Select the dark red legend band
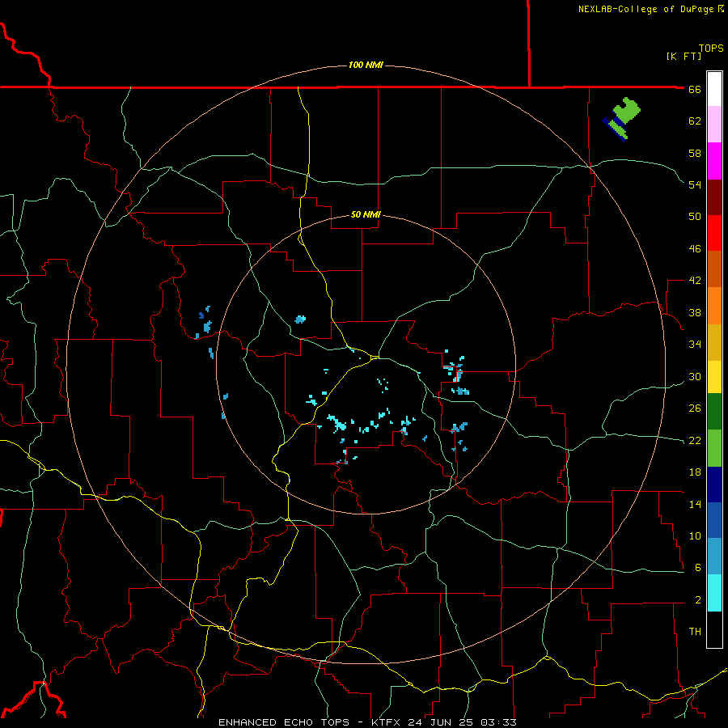This screenshot has width=728, height=728. coord(714,197)
